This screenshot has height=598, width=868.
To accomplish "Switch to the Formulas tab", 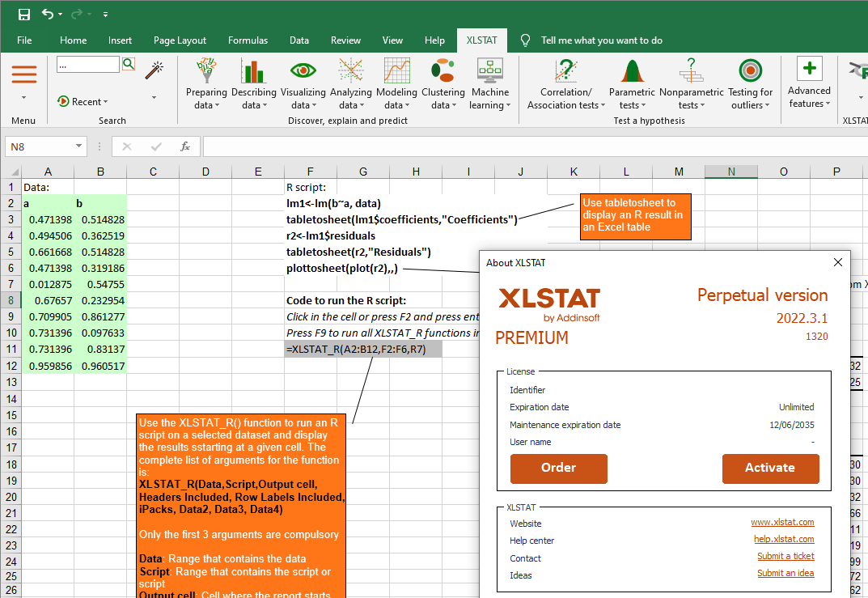I will (248, 40).
